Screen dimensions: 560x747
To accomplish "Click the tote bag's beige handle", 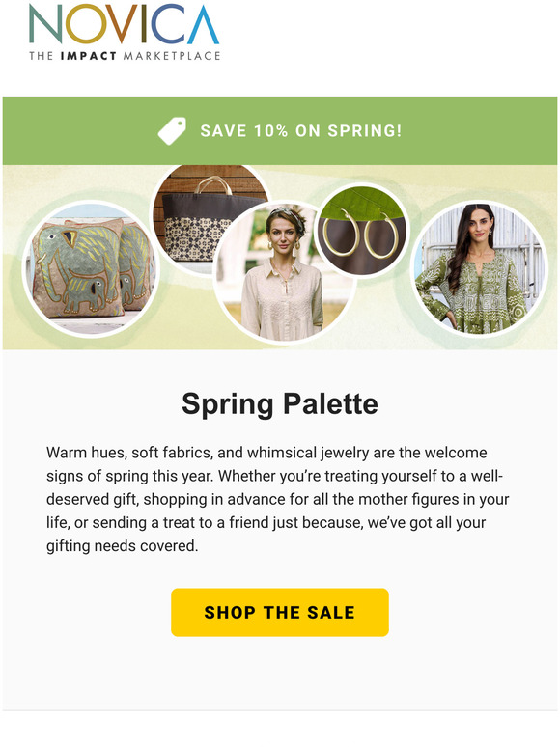I will 212,185.
